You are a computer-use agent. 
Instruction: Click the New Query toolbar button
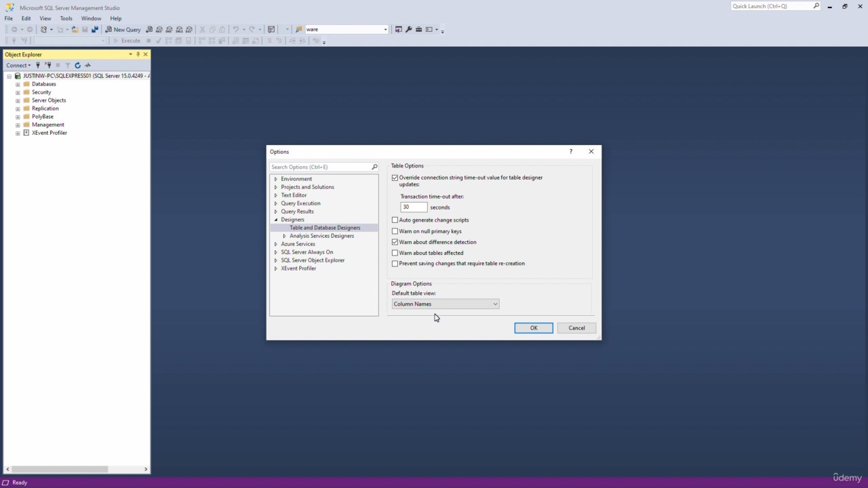click(x=123, y=30)
